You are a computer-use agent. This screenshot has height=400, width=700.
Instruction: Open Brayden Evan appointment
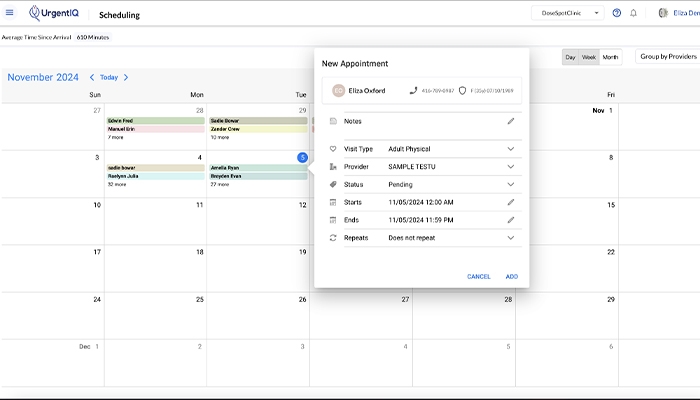point(258,176)
